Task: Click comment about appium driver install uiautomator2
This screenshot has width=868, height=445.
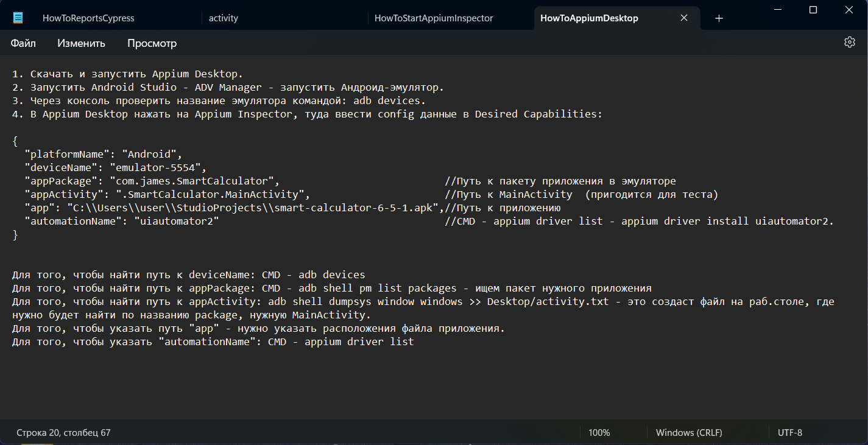Action: tap(640, 221)
